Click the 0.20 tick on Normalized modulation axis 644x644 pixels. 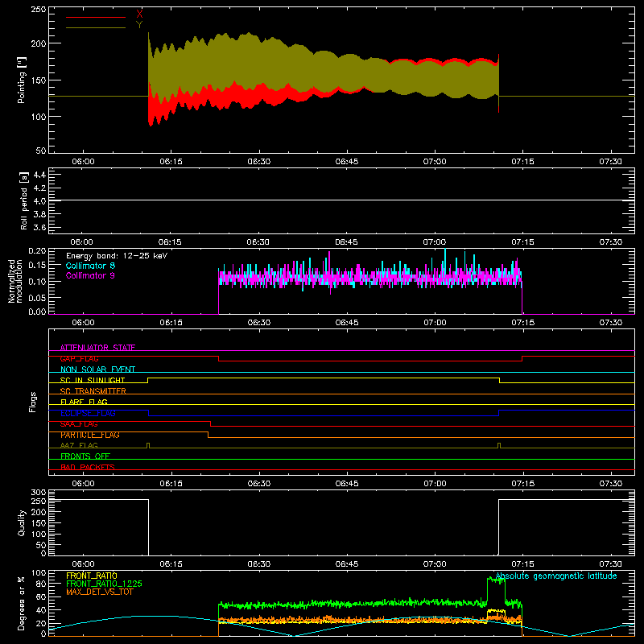click(37, 250)
